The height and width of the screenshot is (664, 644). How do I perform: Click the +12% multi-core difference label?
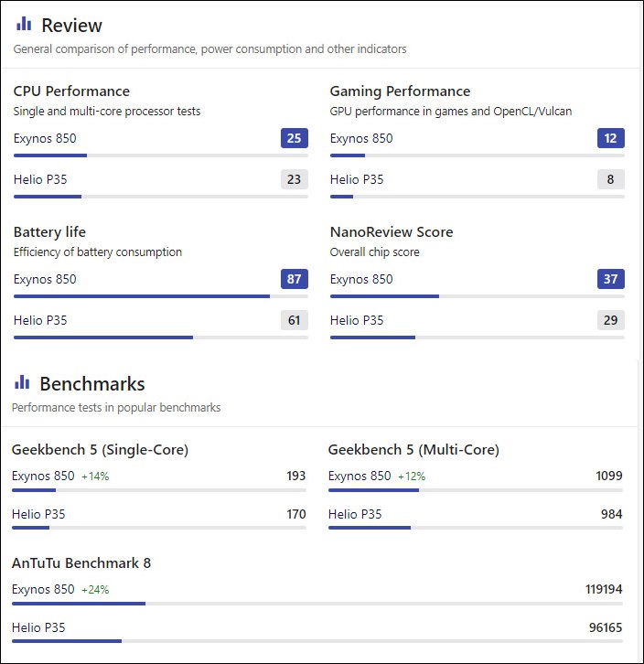pos(412,477)
